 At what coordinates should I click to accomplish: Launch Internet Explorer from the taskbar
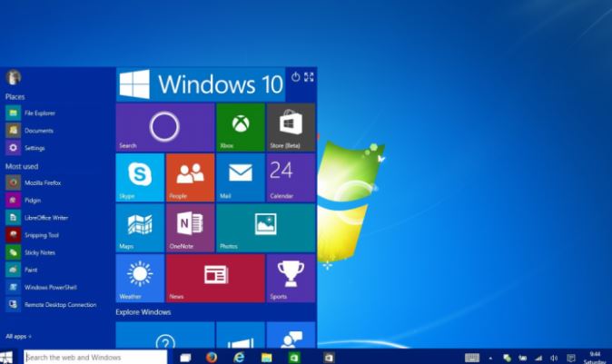pos(239,357)
